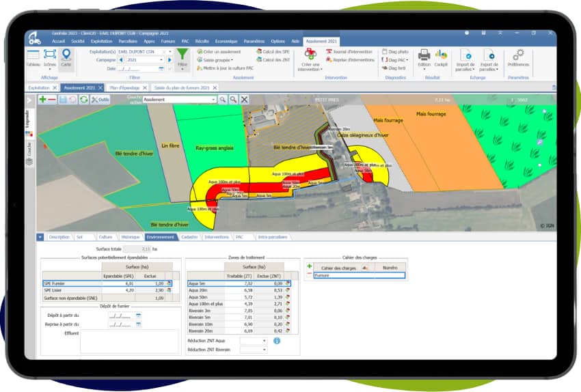Switch to the Description tab
The image size is (581, 392).
[x=59, y=237]
